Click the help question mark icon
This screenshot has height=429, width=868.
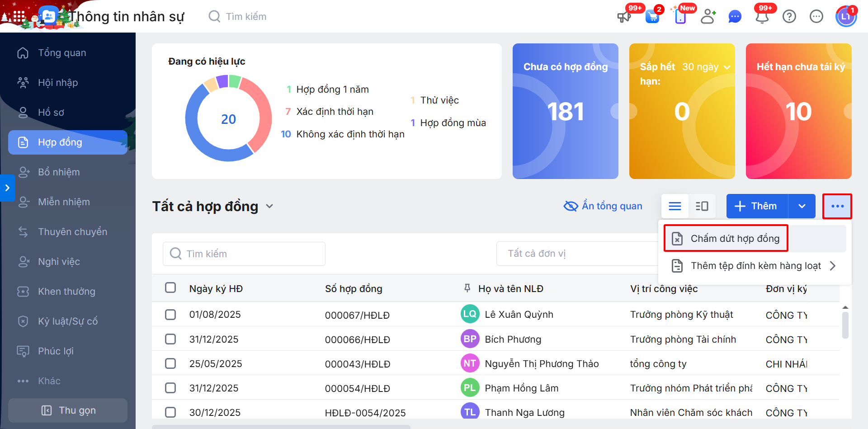[x=789, y=17]
